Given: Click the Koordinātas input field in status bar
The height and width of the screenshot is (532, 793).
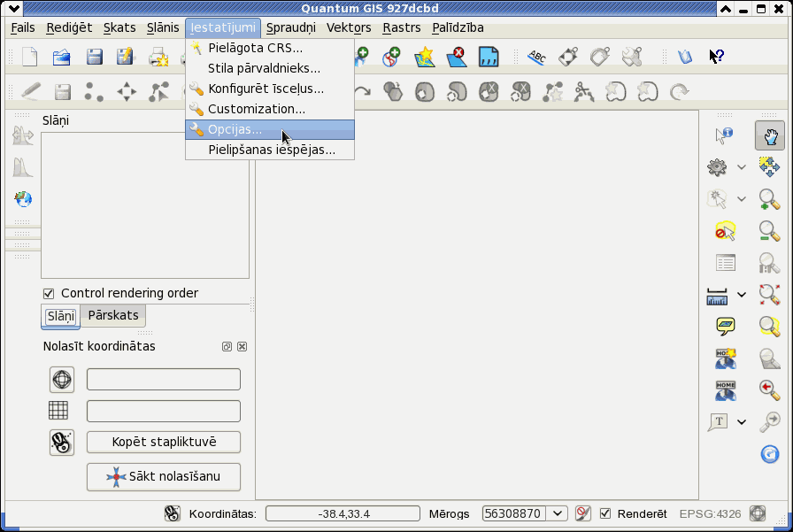Looking at the screenshot, I should [x=343, y=513].
